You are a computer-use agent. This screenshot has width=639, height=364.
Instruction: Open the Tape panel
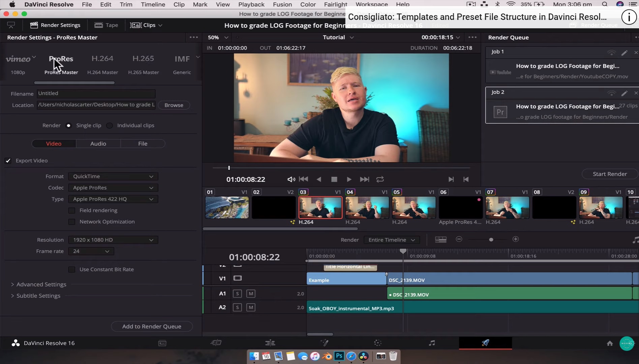[106, 25]
